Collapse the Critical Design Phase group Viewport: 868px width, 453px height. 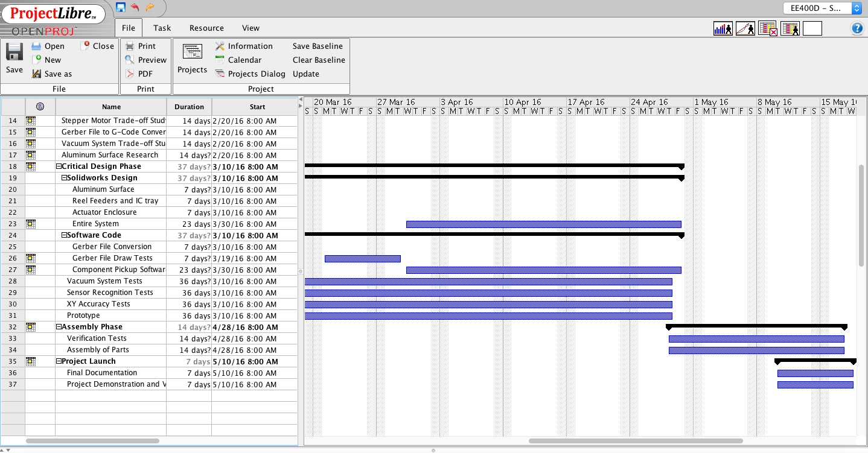(59, 166)
